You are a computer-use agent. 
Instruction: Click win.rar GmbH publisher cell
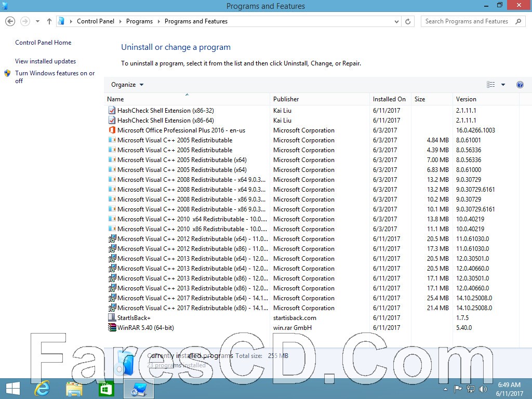(292, 327)
